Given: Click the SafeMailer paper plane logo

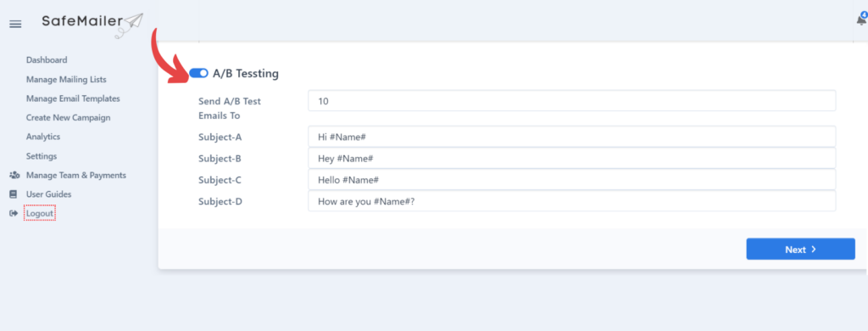Looking at the screenshot, I should [92, 23].
